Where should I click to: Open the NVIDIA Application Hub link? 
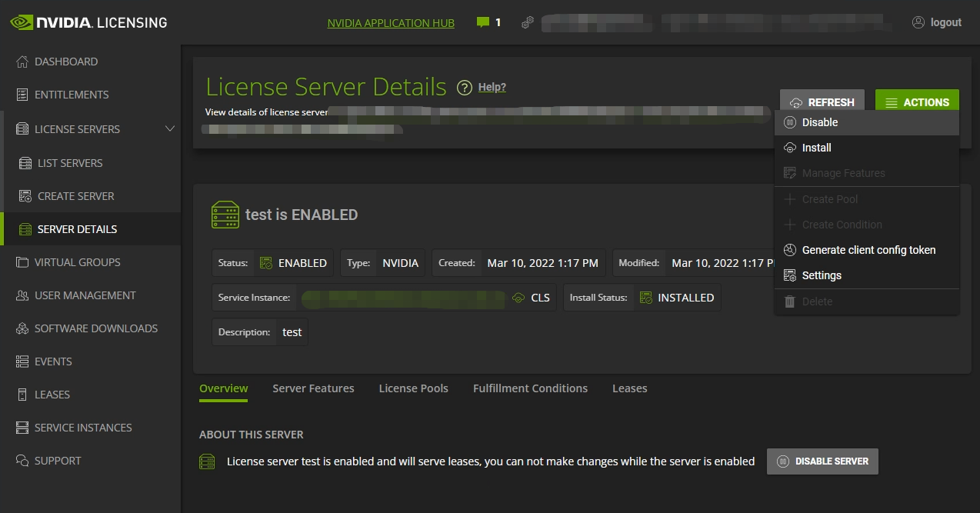point(391,23)
